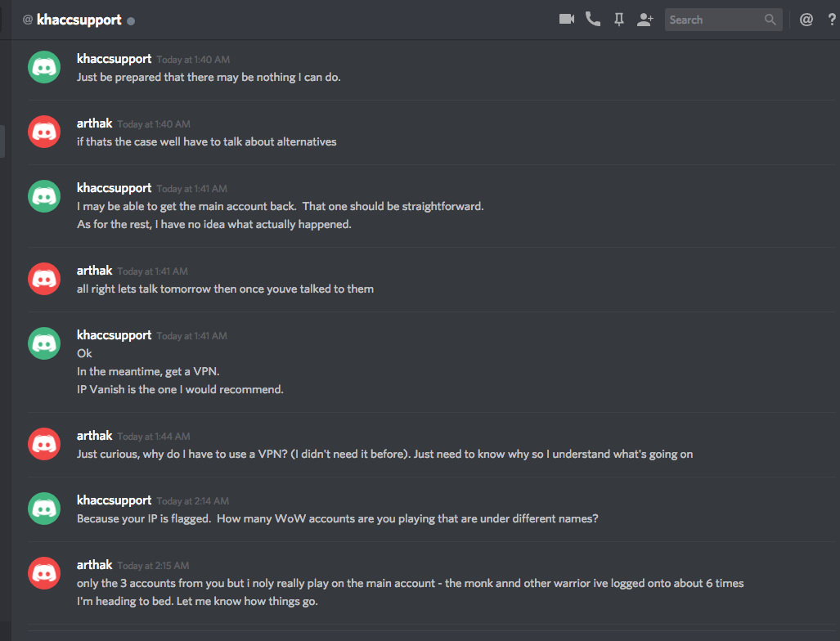Image resolution: width=840 pixels, height=641 pixels.
Task: Click the "Today at 1:44 AM" timestamp
Action: point(154,437)
